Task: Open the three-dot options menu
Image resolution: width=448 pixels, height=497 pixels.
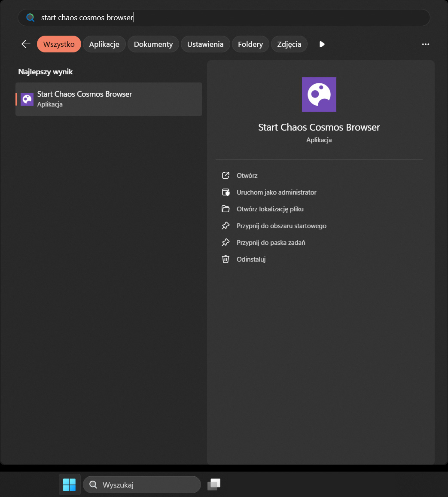Action: (x=426, y=44)
